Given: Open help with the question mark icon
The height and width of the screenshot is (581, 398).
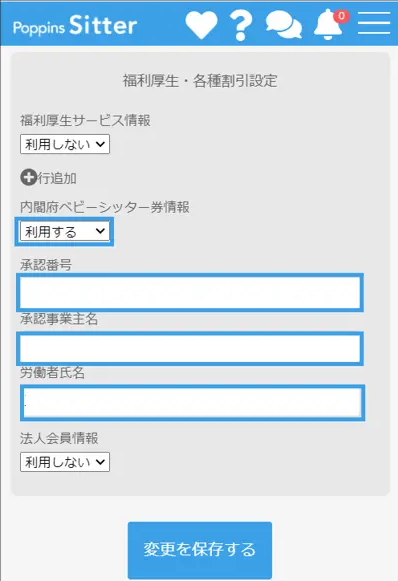Looking at the screenshot, I should [241, 25].
